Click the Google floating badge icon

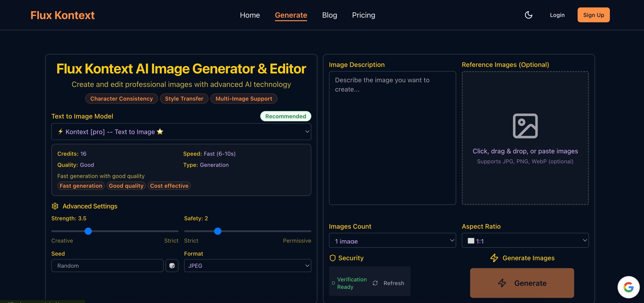coord(628,287)
